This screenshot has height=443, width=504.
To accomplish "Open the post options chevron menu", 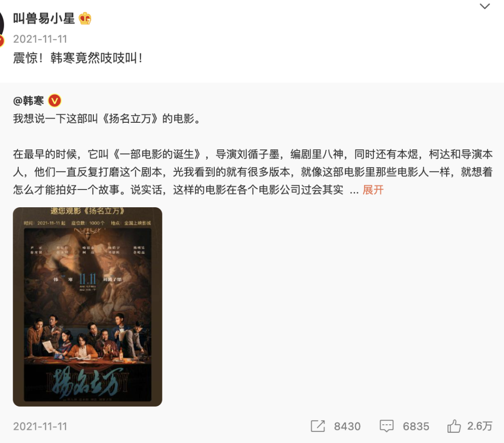I will (x=484, y=6).
